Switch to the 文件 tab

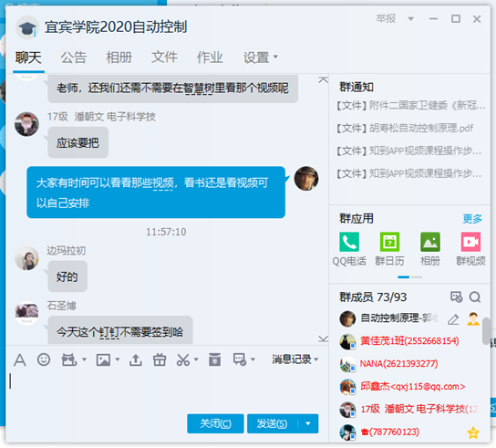point(164,57)
